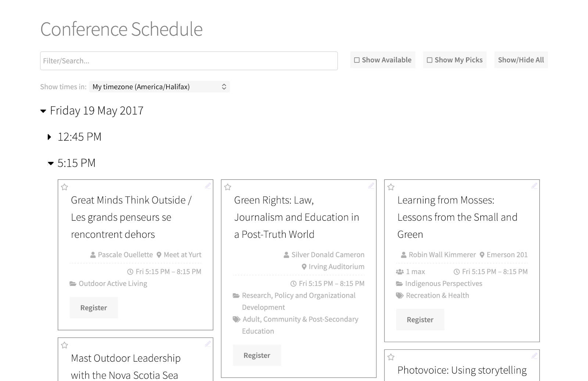Click pencil icon on Mast Outdoor Leadership card

208,344
